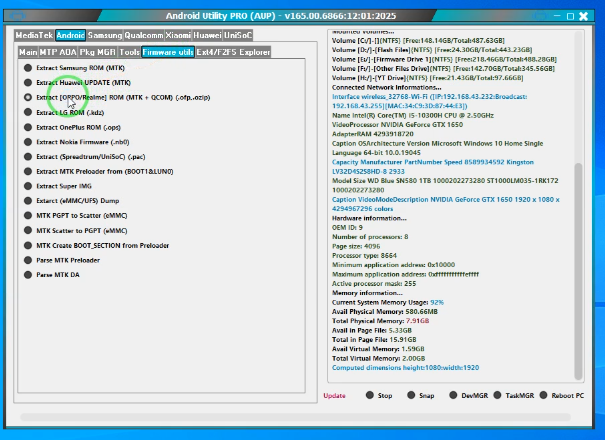The height and width of the screenshot is (440, 605).
Task: Maximize the Android Utility PRO window
Action: [x=570, y=16]
